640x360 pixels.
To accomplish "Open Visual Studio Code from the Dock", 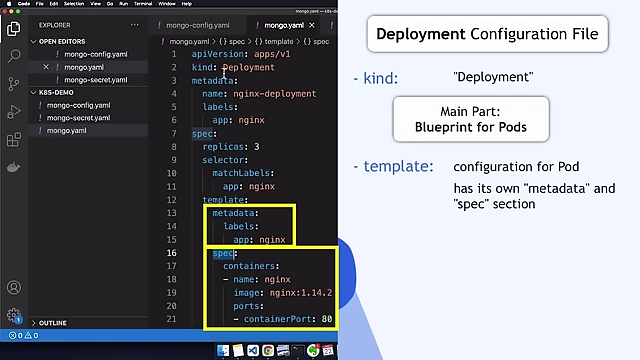I will pyautogui.click(x=253, y=350).
